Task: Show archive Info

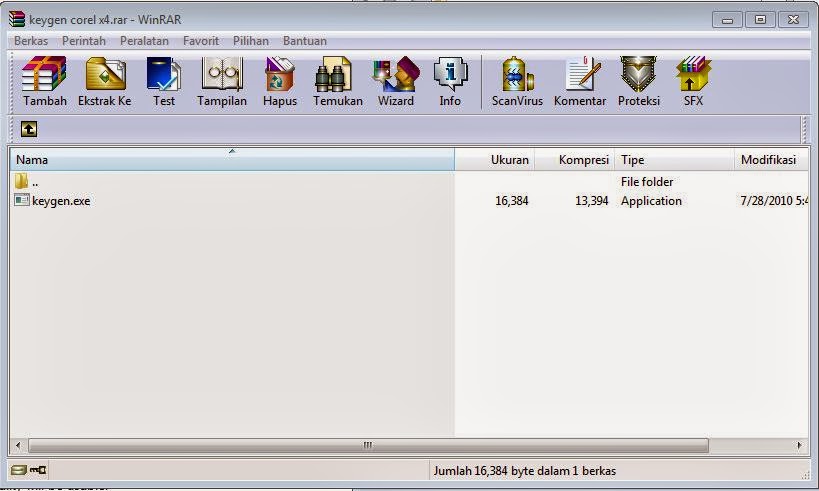Action: coord(450,80)
